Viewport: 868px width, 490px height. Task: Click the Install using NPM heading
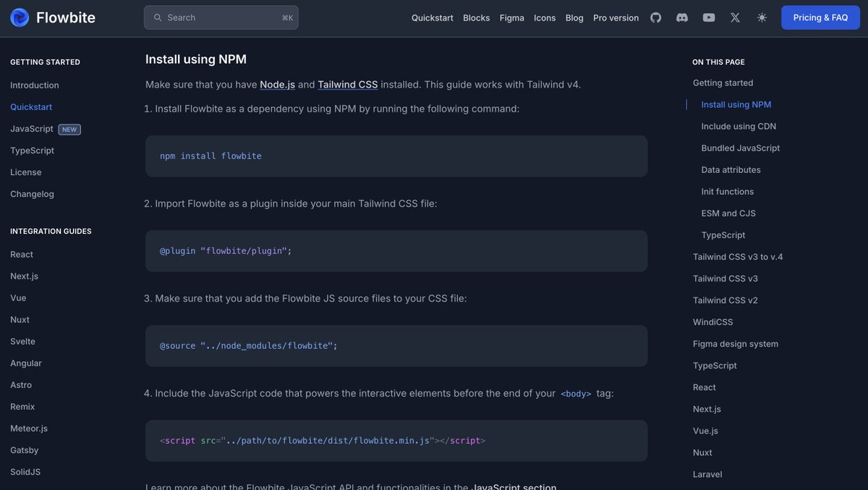[196, 59]
